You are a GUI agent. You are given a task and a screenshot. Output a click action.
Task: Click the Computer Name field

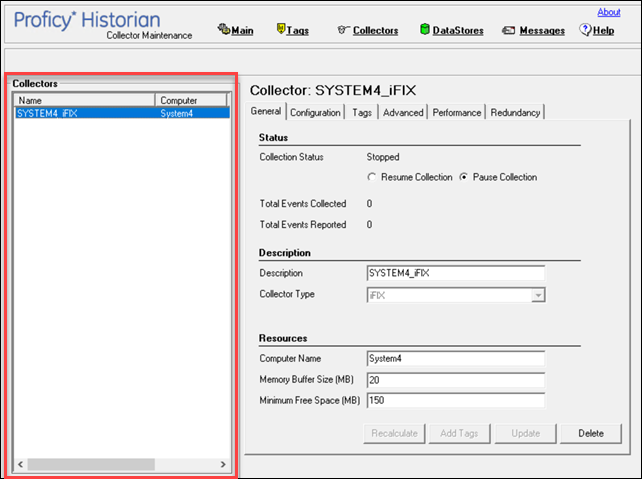[x=456, y=359]
